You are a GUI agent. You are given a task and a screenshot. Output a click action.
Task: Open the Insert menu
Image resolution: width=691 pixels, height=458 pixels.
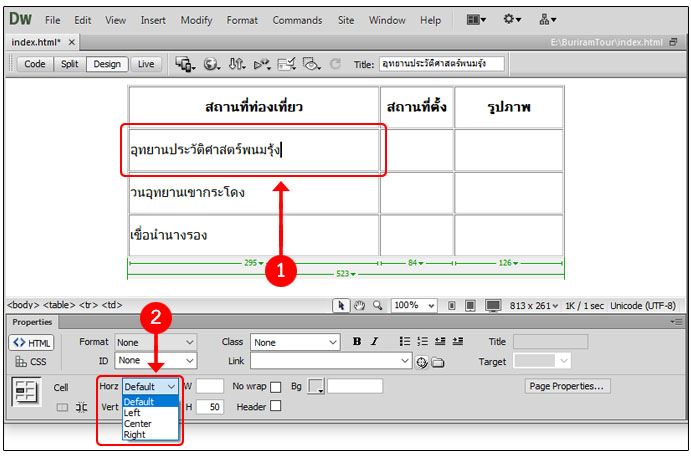click(153, 20)
